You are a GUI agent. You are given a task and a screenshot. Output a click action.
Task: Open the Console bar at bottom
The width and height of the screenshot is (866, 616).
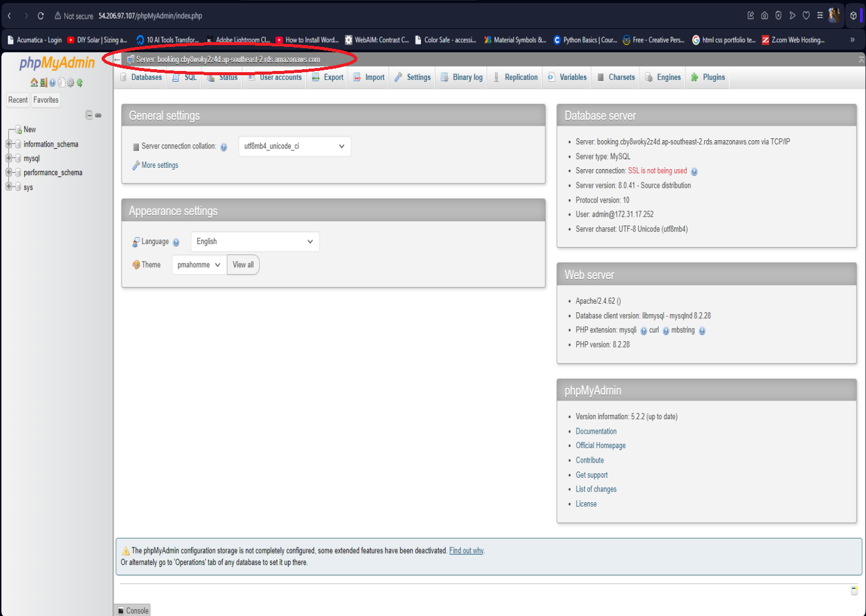132,611
